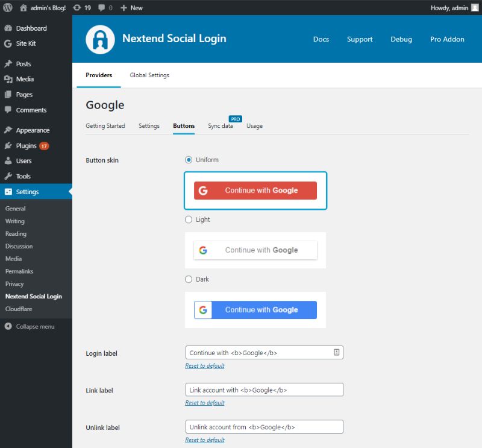Click the Posts pushpin icon
Image resolution: width=482 pixels, height=448 pixels.
coord(8,64)
